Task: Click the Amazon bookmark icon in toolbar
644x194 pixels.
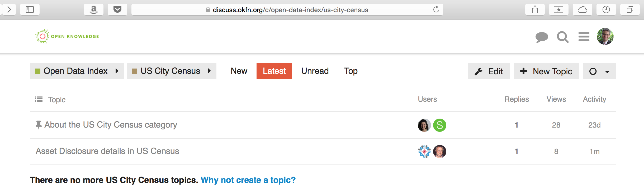Action: tap(93, 10)
